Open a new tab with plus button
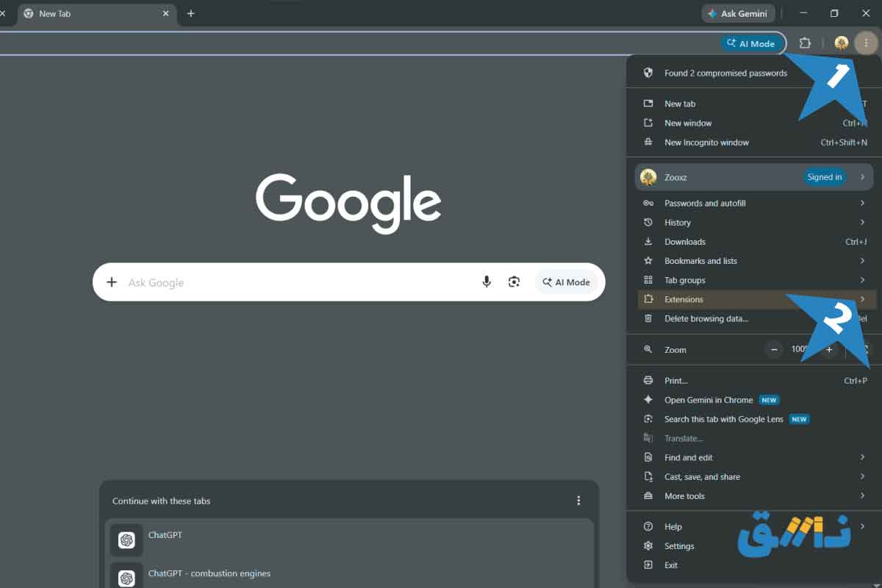The image size is (882, 588). pos(190,13)
